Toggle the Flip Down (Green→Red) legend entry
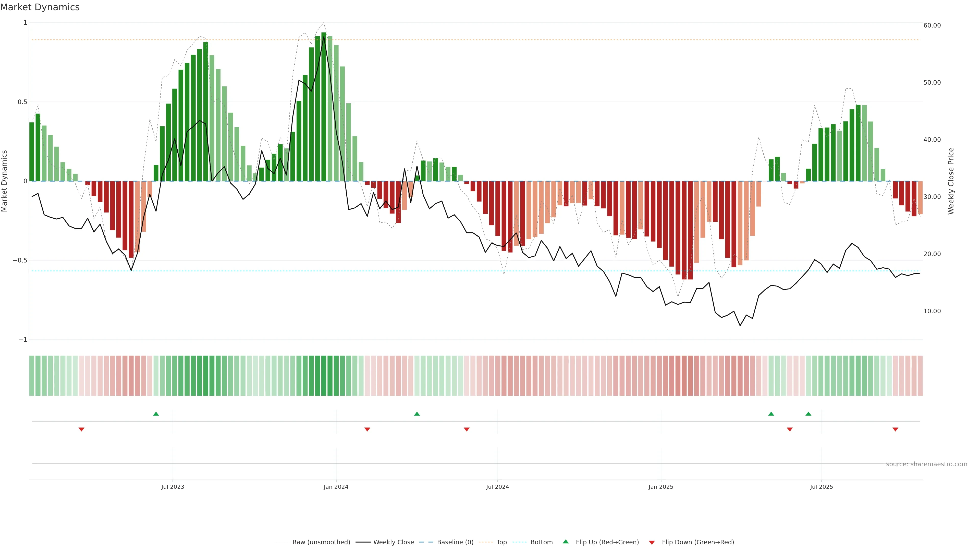 [x=698, y=542]
